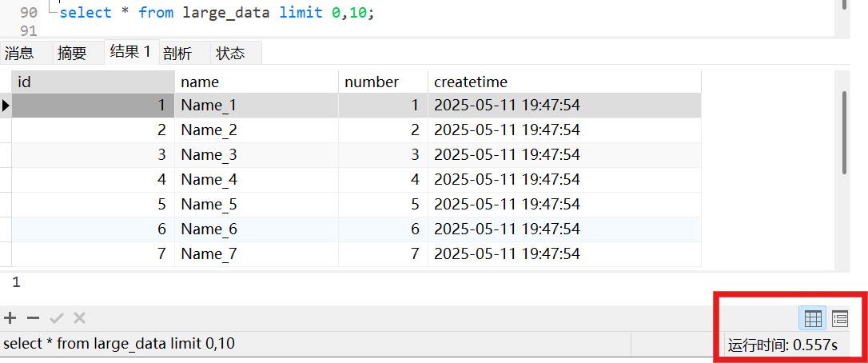Image resolution: width=868 pixels, height=363 pixels.
Task: Click the current row arrow indicator
Action: [x=6, y=105]
